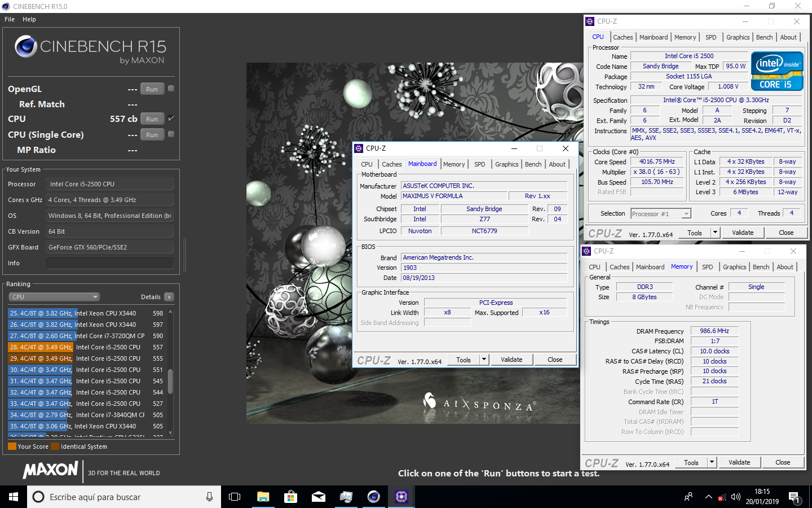Open File Explorer from the taskbar

click(263, 497)
